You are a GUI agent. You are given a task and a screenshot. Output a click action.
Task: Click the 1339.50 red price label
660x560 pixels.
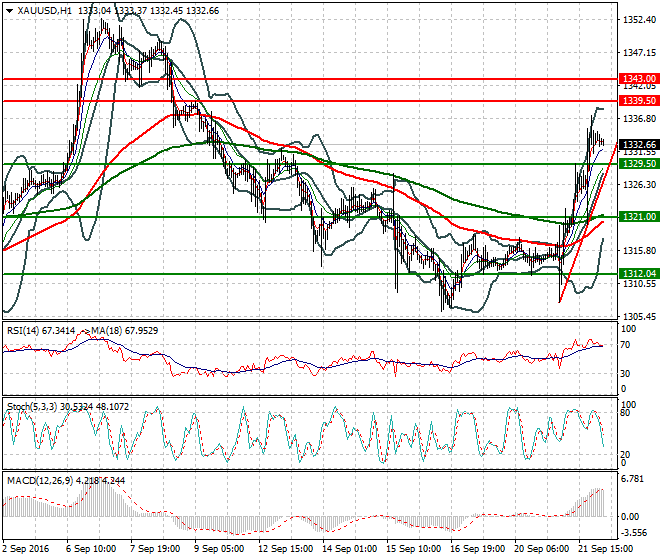[x=639, y=101]
